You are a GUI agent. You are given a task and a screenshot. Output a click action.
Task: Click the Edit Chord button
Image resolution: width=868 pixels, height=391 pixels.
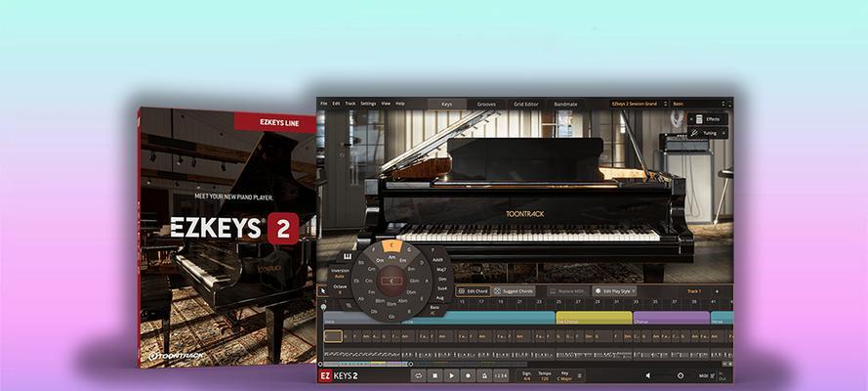[x=474, y=291]
